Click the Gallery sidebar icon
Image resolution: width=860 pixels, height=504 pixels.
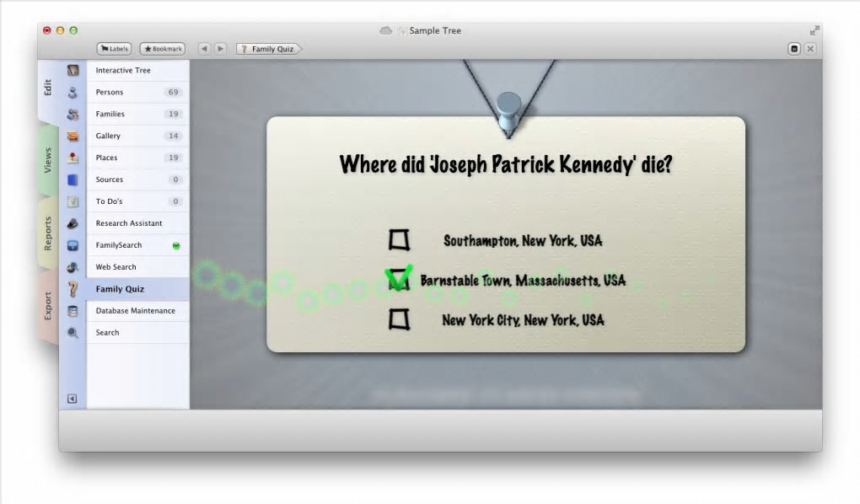coord(73,136)
